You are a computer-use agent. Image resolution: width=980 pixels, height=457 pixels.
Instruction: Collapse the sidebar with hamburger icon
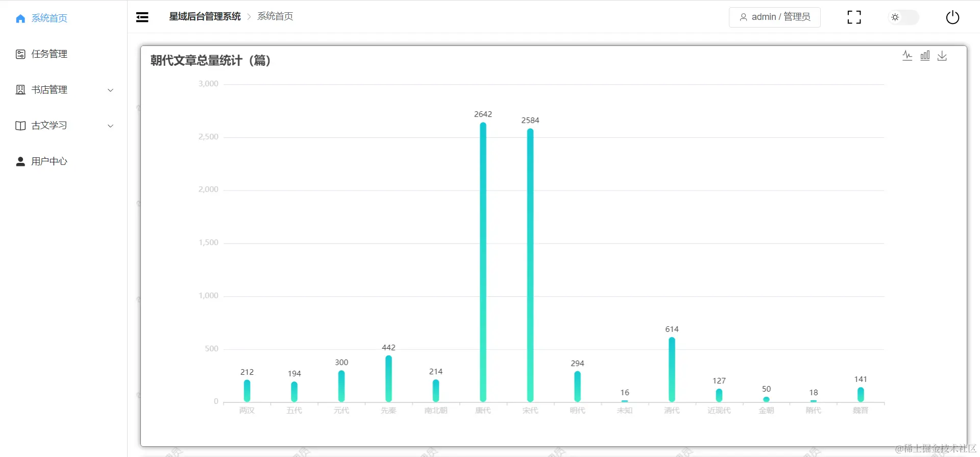(142, 17)
